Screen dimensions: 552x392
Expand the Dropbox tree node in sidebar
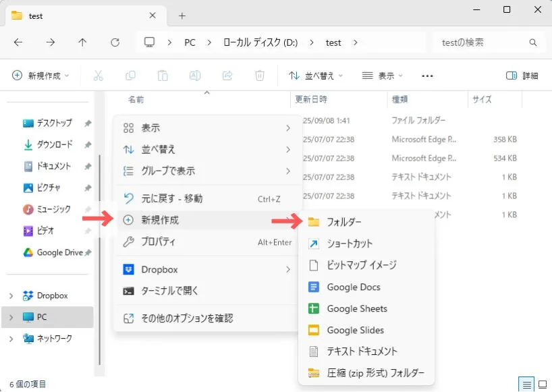point(11,296)
